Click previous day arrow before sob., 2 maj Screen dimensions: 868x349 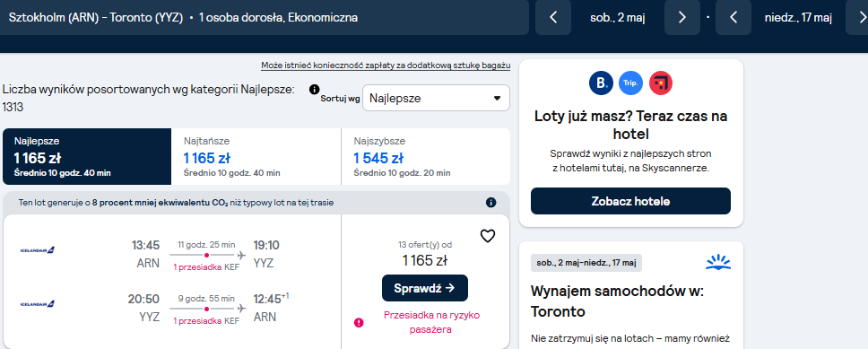(553, 17)
